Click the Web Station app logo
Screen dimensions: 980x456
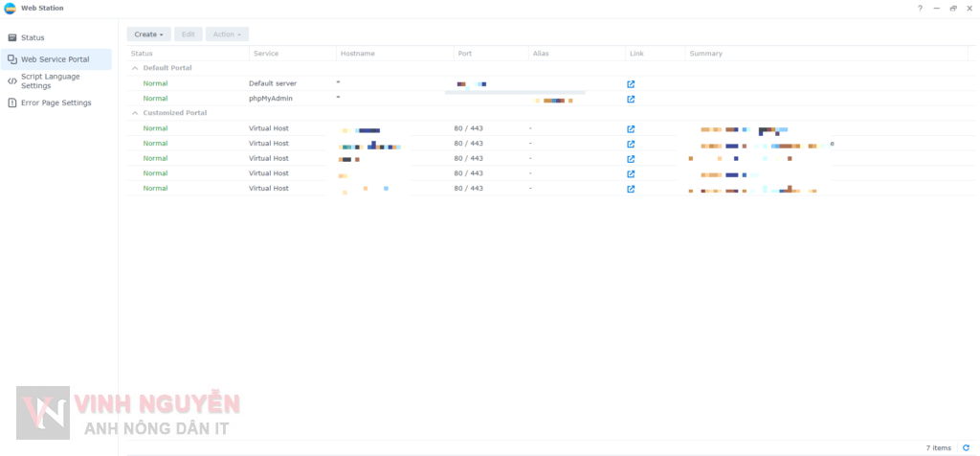point(10,8)
